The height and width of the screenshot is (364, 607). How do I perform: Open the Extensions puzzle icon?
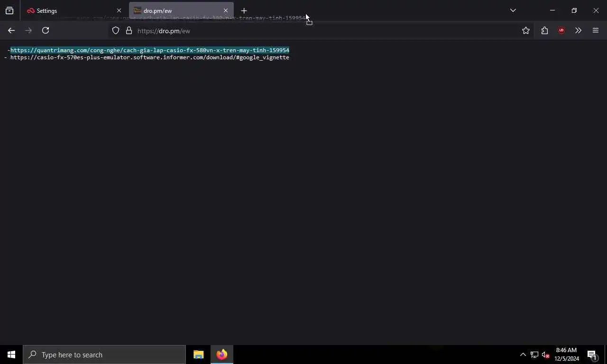click(x=544, y=30)
